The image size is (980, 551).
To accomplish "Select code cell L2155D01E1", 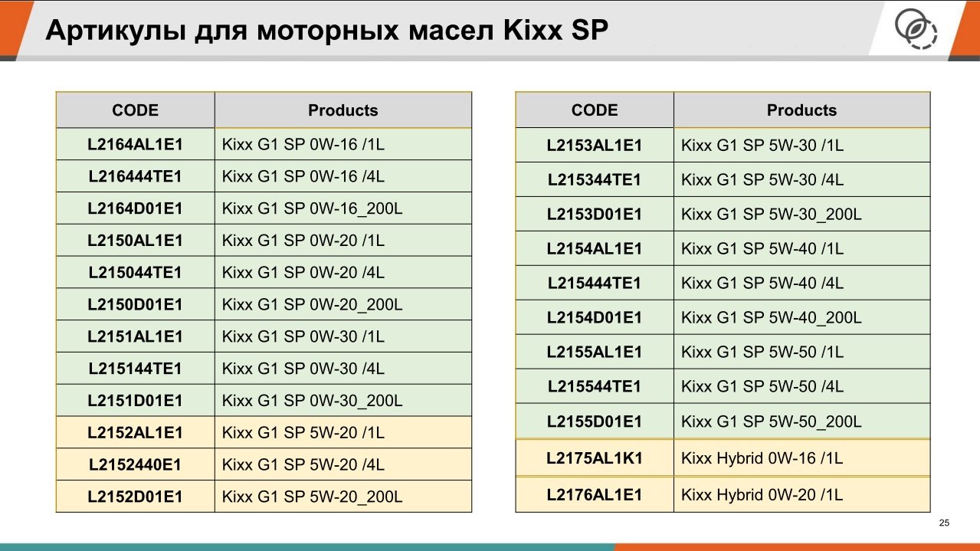I will pos(595,421).
